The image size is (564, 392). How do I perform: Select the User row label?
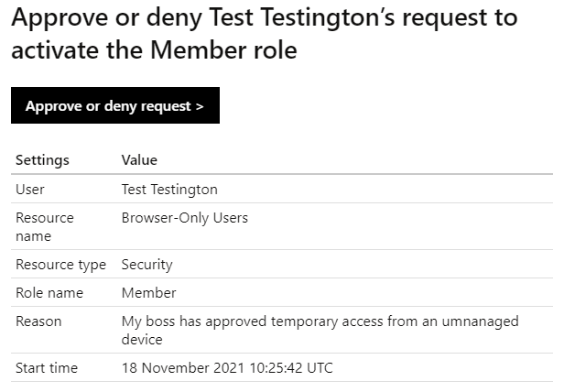(30, 190)
